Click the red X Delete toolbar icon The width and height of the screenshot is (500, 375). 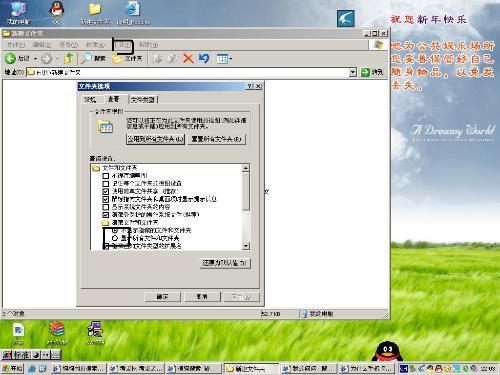click(x=188, y=59)
